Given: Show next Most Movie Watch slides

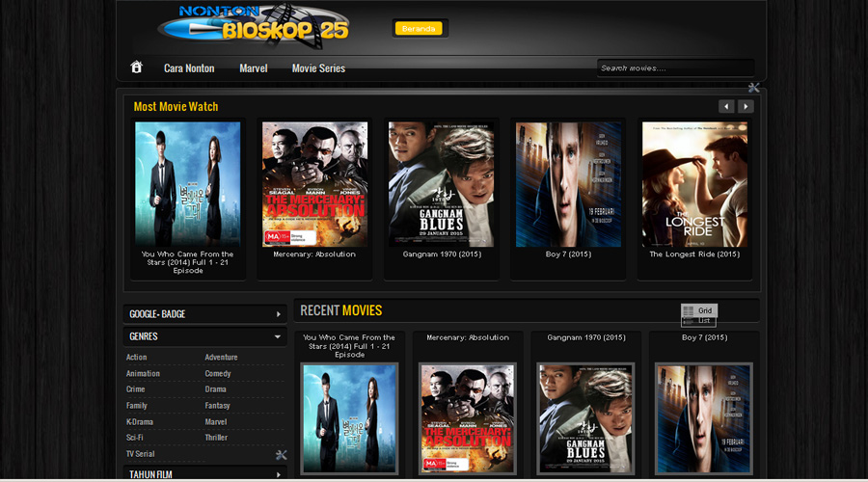Looking at the screenshot, I should pos(746,106).
